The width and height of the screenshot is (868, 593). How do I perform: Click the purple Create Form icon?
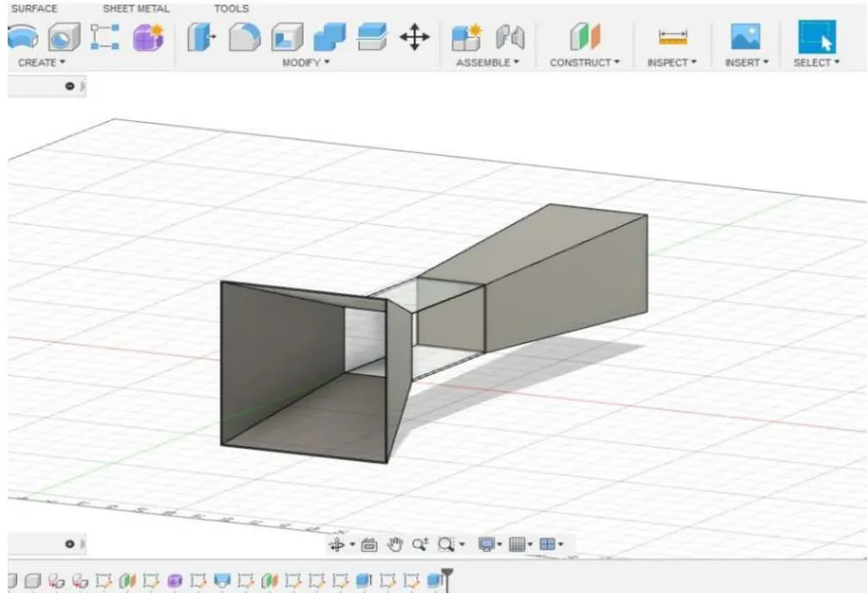(x=148, y=38)
